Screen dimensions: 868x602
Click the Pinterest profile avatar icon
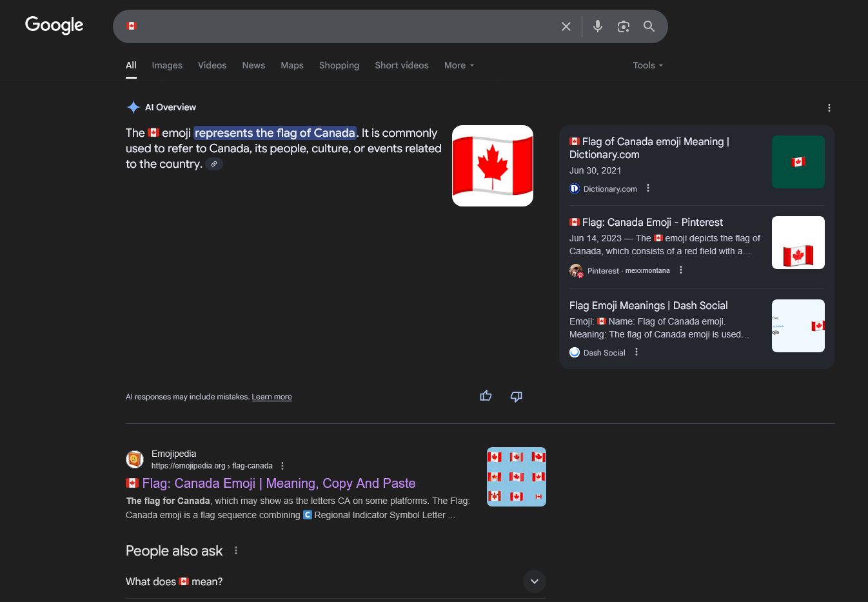coord(576,270)
